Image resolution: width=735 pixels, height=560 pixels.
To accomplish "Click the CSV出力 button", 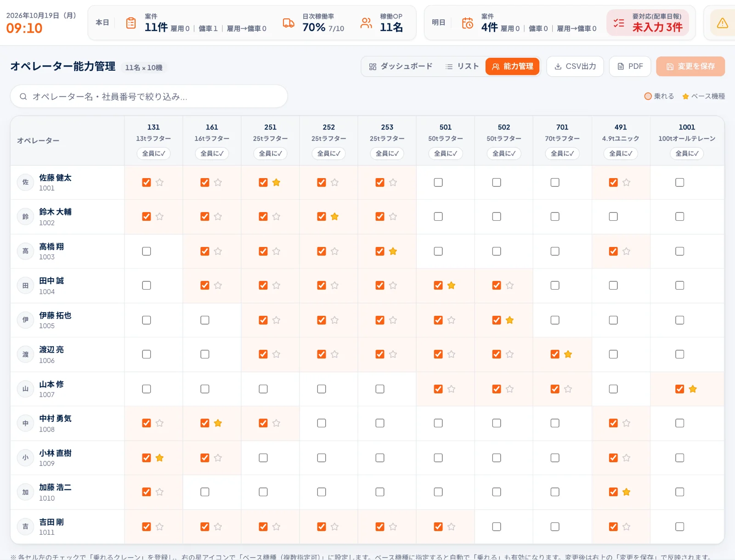I will point(575,67).
